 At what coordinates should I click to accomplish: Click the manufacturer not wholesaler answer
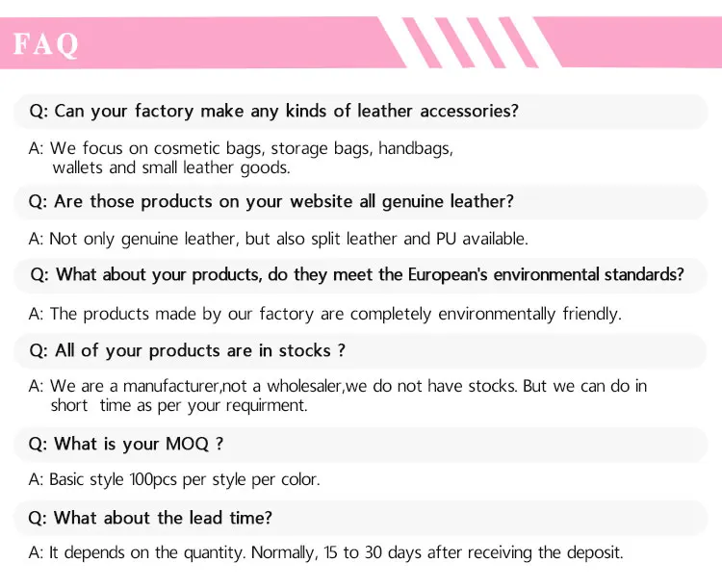(x=338, y=396)
